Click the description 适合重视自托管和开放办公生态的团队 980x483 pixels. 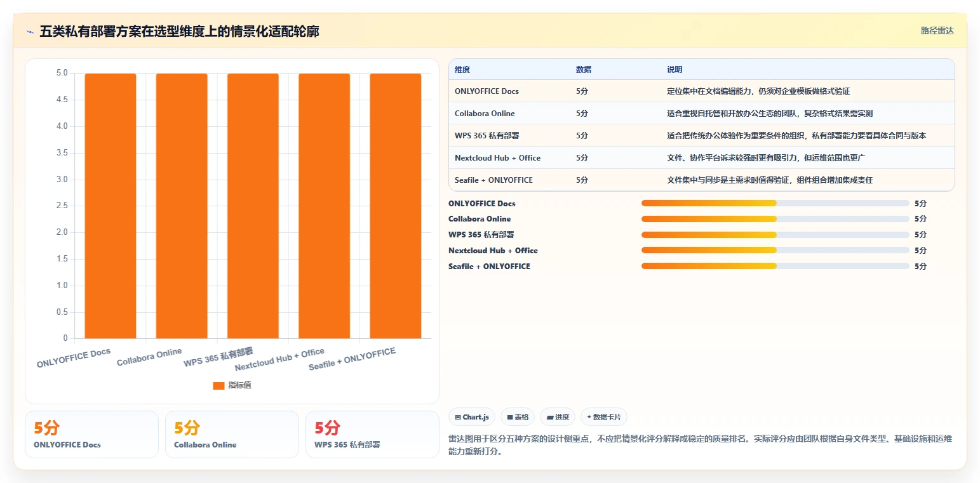tap(770, 114)
